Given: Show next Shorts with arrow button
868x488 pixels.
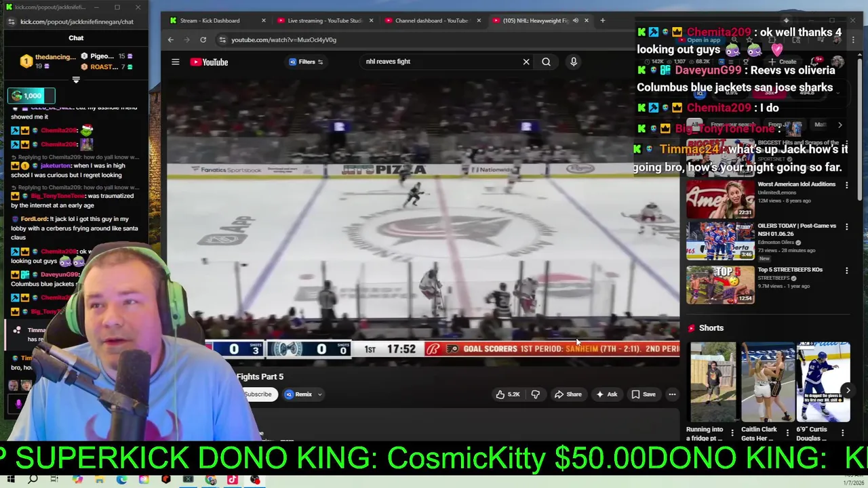Looking at the screenshot, I should pyautogui.click(x=848, y=390).
